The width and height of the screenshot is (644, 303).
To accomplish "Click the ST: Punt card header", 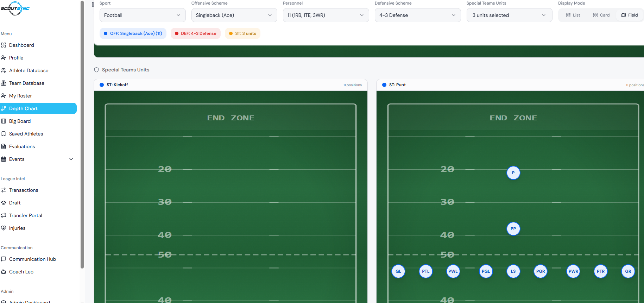I will click(x=510, y=85).
